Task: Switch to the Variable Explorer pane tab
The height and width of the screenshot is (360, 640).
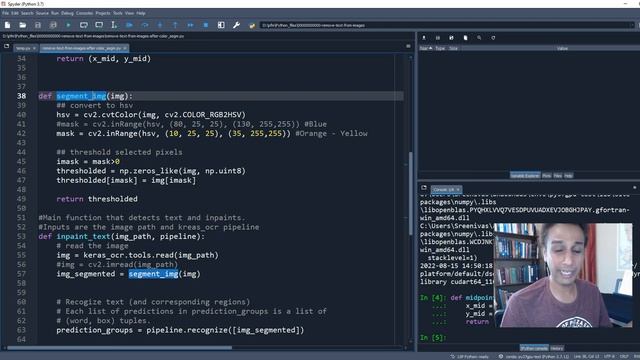Action: point(525,176)
